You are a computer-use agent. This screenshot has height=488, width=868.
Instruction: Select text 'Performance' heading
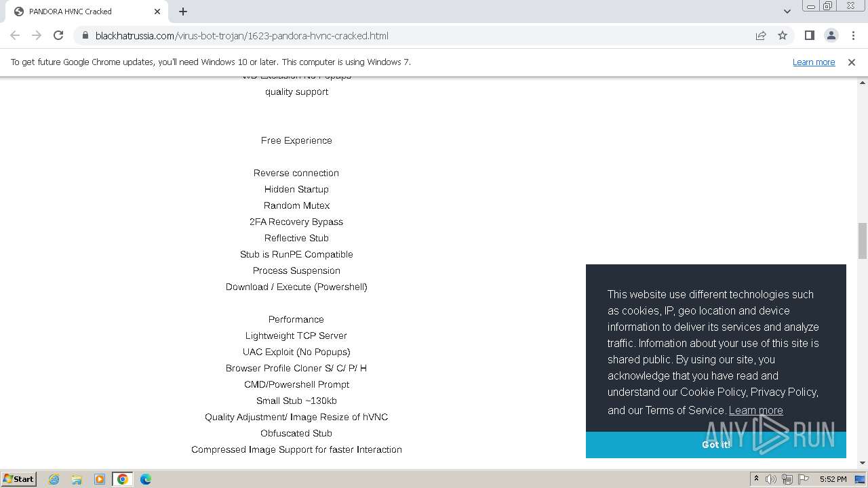click(296, 319)
